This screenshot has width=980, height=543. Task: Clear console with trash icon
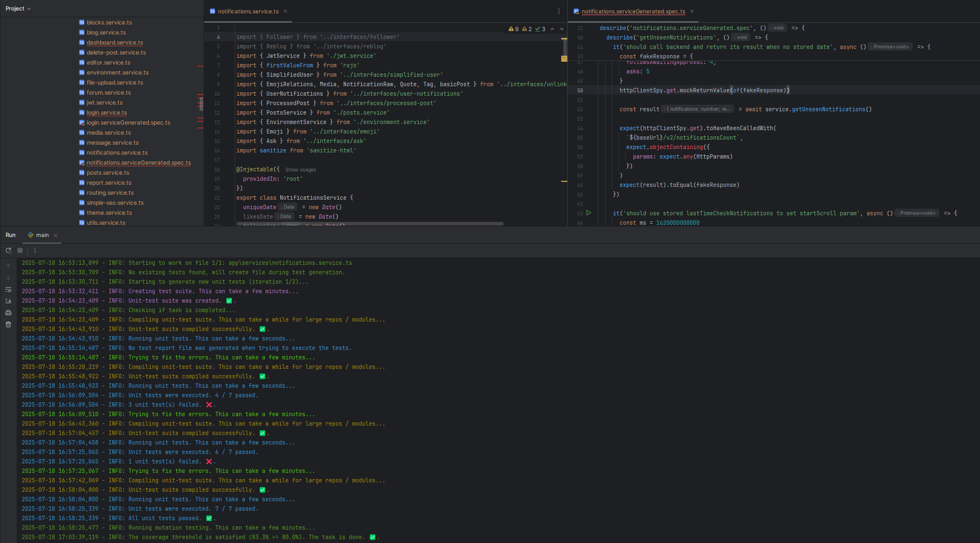pos(8,324)
